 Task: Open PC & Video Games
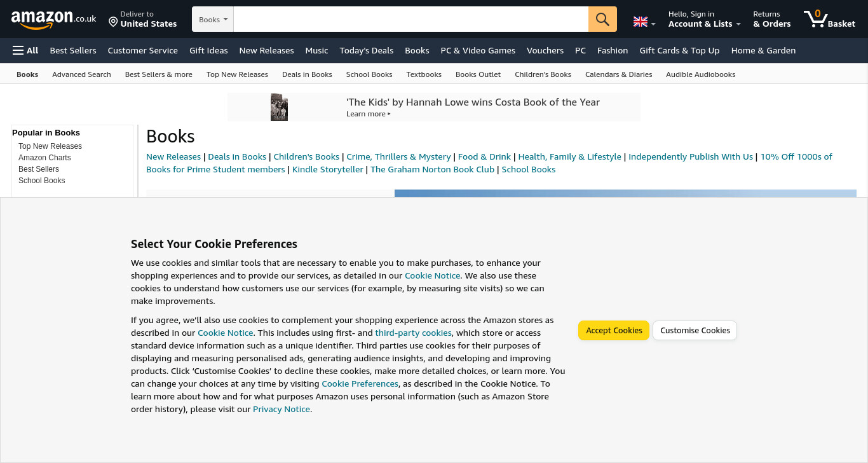pyautogui.click(x=478, y=50)
